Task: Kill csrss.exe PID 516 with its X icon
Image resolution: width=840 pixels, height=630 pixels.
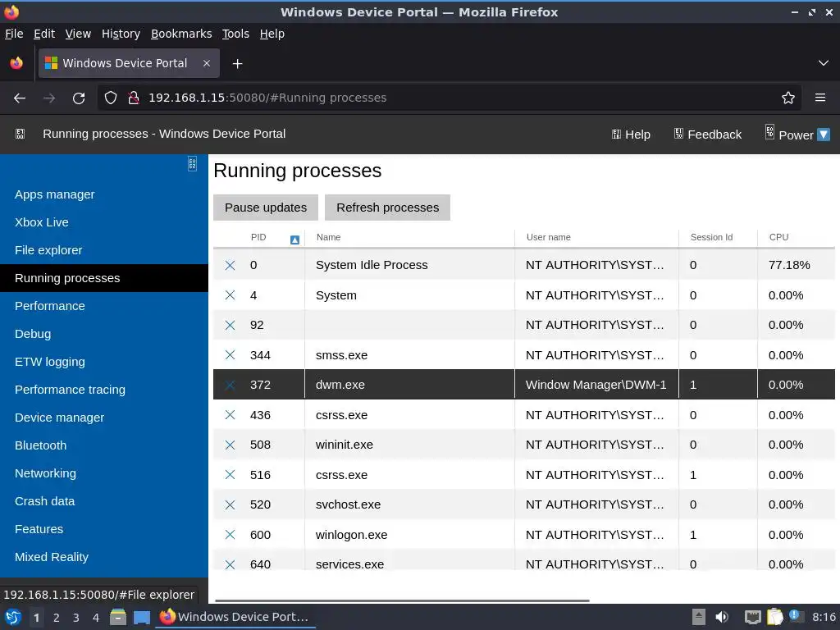Action: 230,475
